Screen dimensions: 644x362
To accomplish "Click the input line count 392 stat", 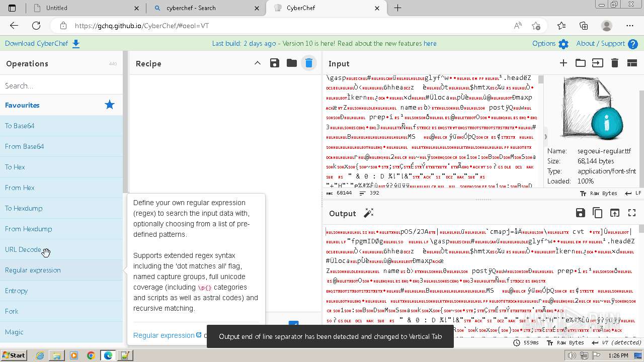I will click(370, 193).
